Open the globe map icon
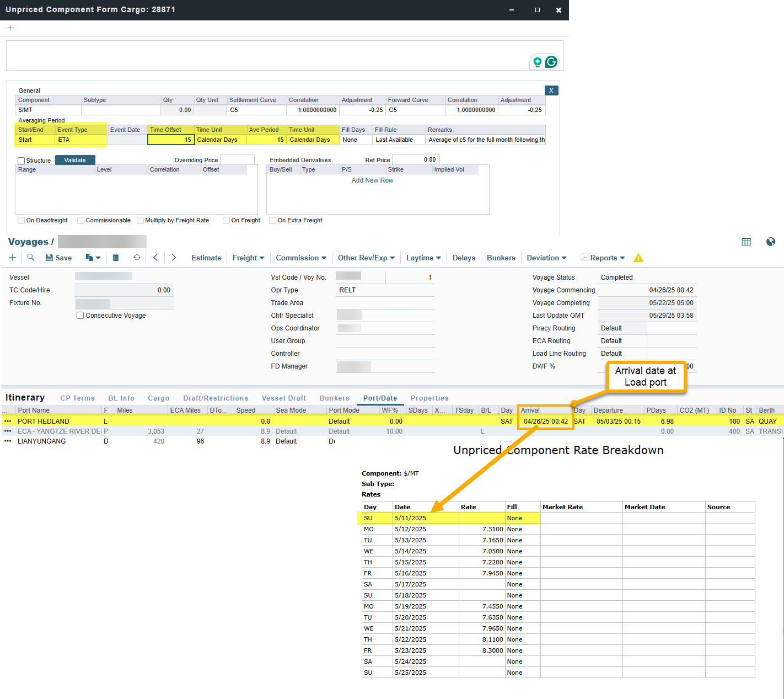The image size is (784, 699). click(771, 242)
